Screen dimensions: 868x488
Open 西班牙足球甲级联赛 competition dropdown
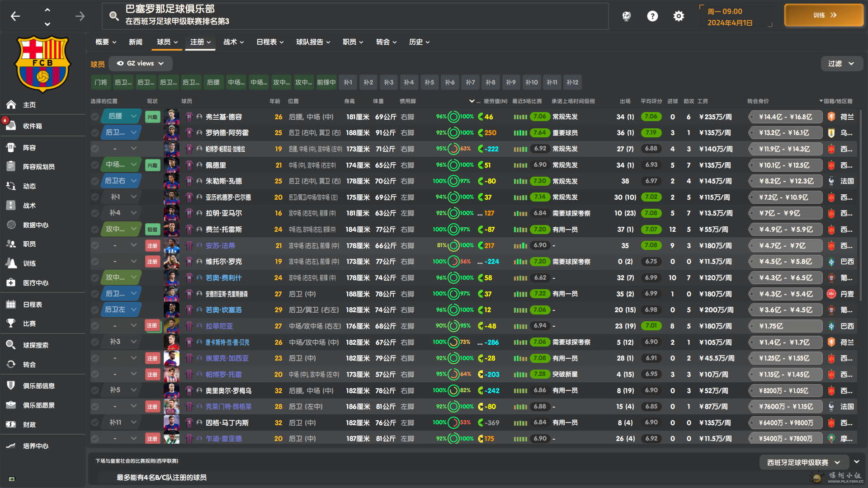(803, 462)
